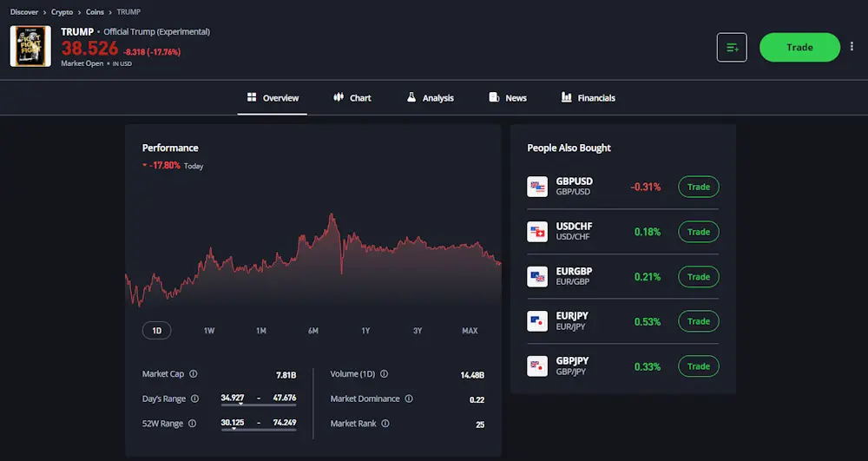Click the Analysis flask icon

click(x=411, y=97)
